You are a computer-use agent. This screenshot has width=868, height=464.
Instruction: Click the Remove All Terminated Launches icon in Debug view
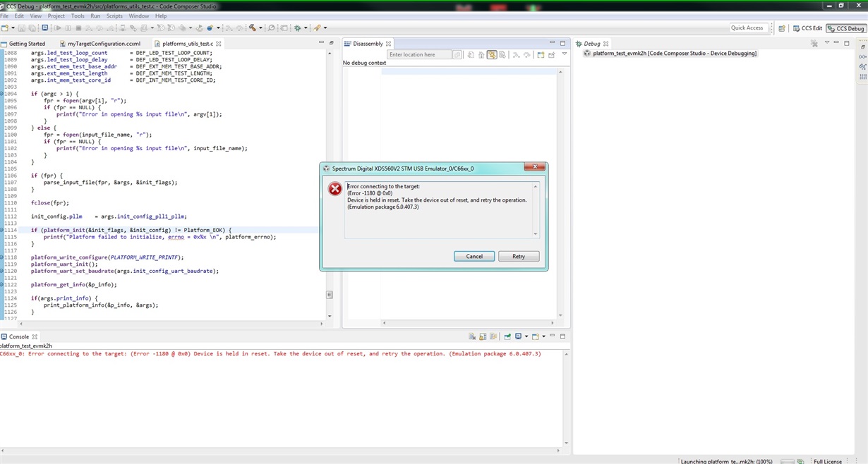point(814,44)
